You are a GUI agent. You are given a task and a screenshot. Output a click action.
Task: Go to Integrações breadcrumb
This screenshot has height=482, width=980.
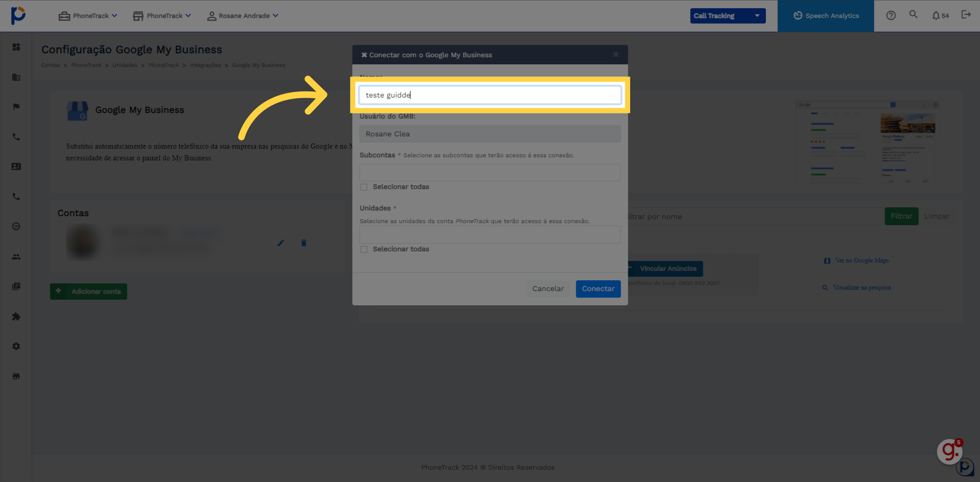(205, 65)
